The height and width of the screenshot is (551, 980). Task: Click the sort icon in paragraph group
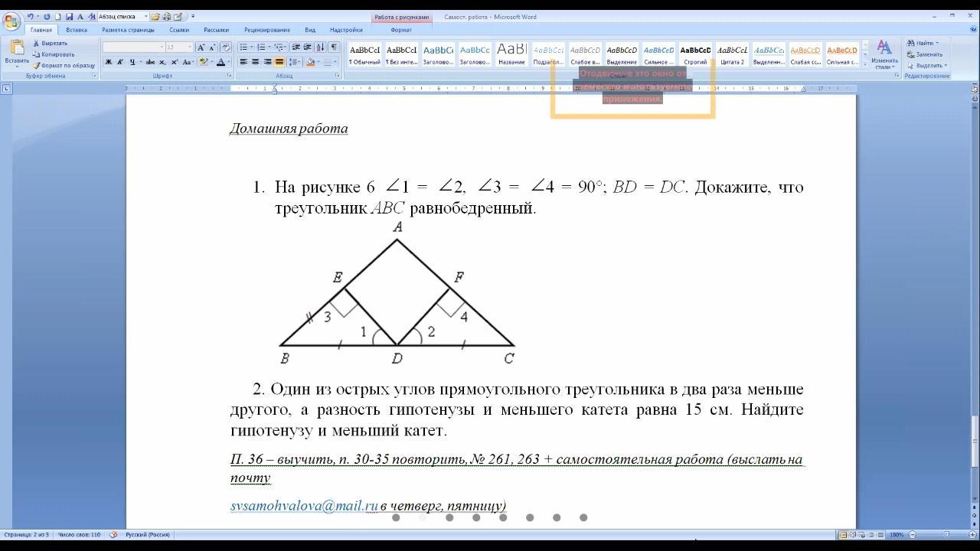(x=320, y=47)
